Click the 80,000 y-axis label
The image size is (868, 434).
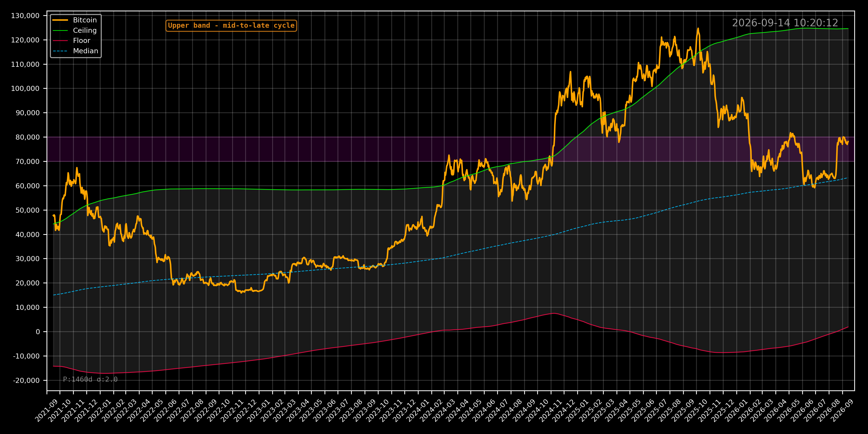(28, 137)
